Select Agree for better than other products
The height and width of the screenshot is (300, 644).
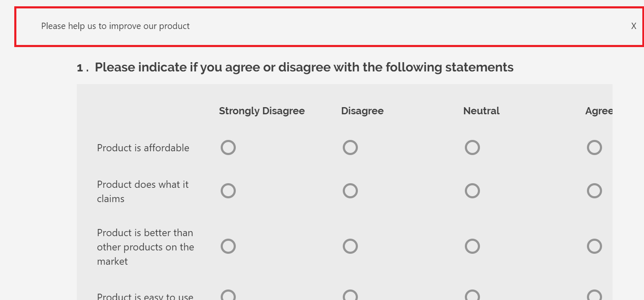coord(594,246)
